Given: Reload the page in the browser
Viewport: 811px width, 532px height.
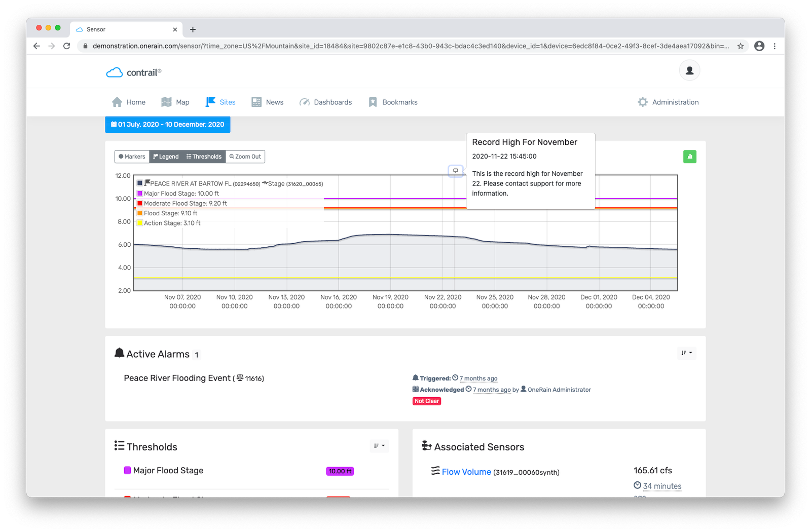Looking at the screenshot, I should coord(66,46).
